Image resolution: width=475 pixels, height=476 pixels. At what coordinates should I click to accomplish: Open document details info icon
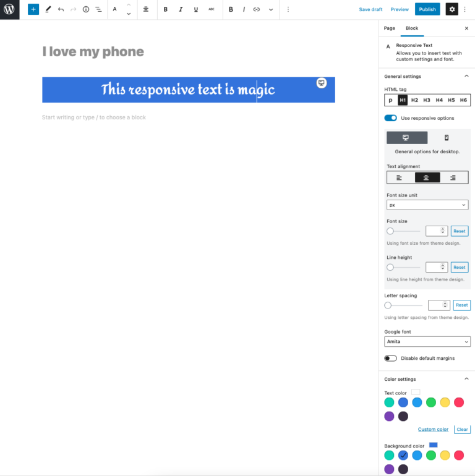tap(86, 9)
